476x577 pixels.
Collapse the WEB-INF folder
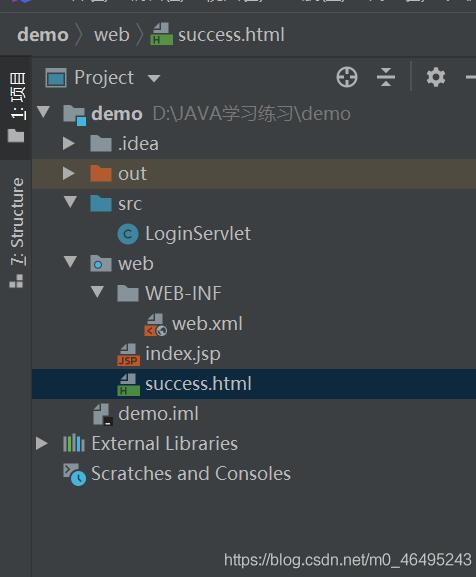tap(97, 292)
